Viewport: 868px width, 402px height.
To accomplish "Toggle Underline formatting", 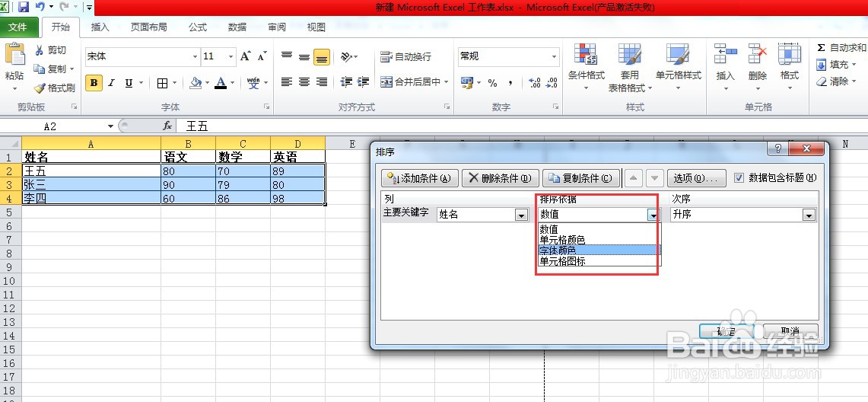I will coord(129,83).
